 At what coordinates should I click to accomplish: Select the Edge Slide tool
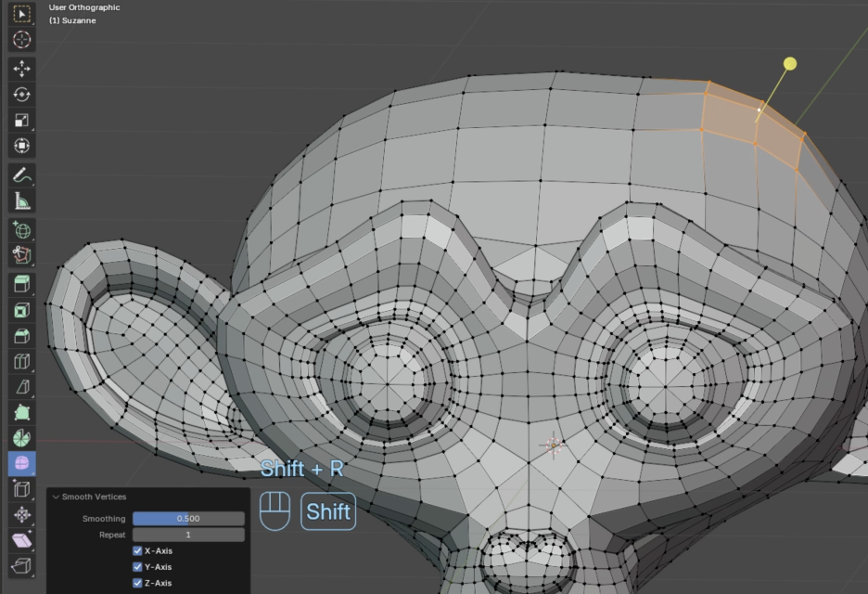click(21, 489)
